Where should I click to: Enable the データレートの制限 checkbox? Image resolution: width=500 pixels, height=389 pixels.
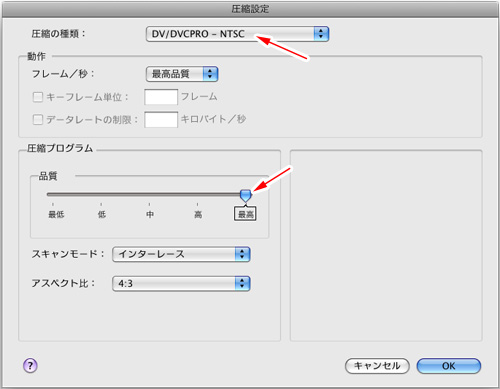coord(38,119)
